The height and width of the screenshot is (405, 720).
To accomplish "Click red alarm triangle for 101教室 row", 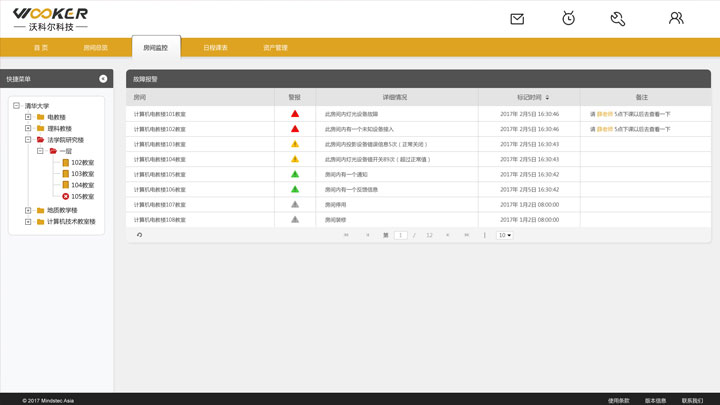I will 295,114.
